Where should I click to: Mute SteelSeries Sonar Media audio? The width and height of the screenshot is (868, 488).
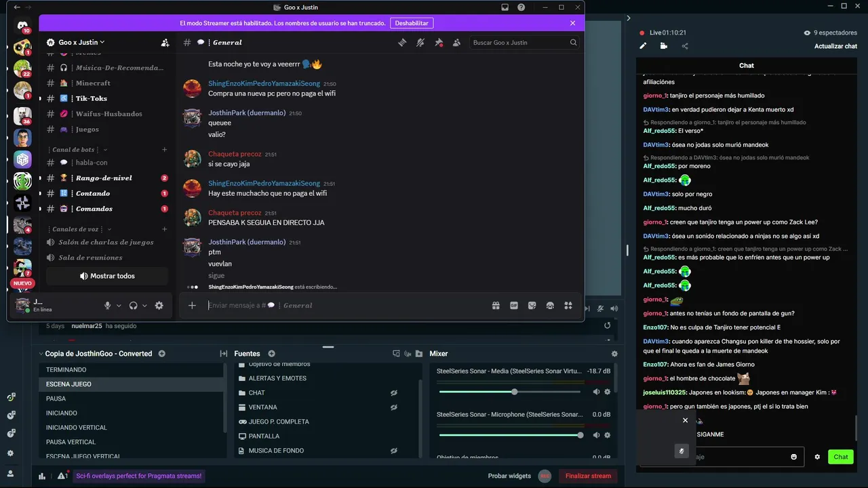coord(596,392)
